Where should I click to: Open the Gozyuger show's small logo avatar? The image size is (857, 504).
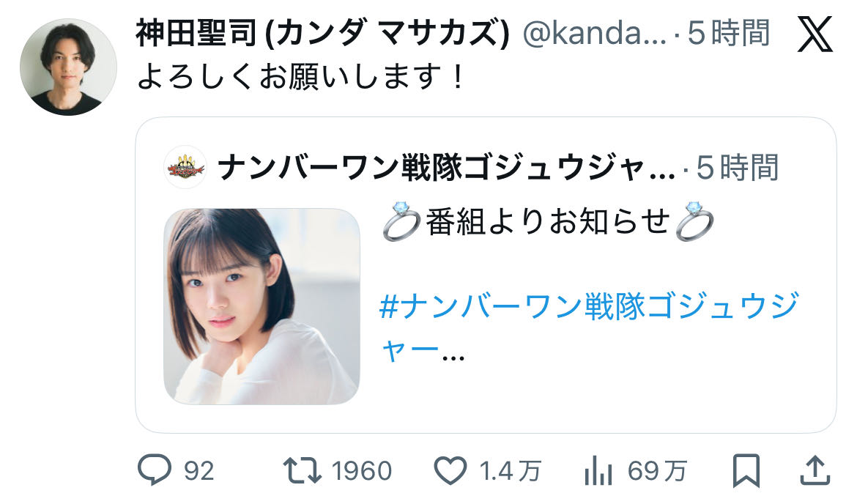[186, 167]
